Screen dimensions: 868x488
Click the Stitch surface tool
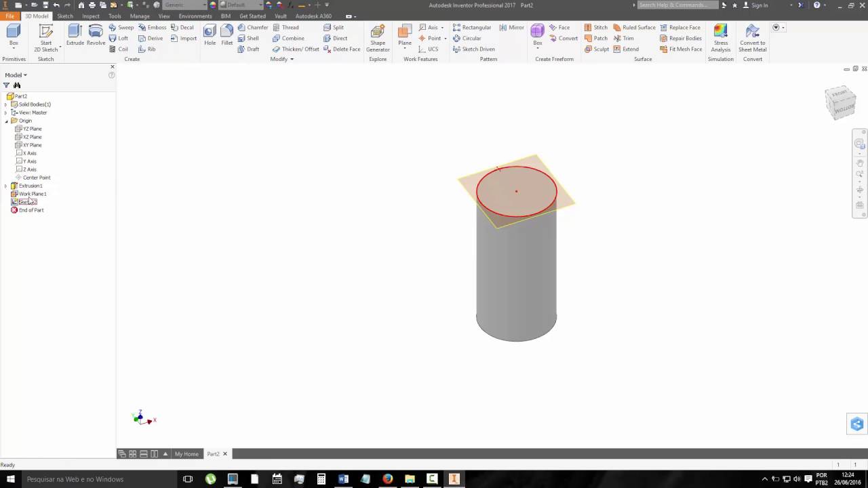596,28
